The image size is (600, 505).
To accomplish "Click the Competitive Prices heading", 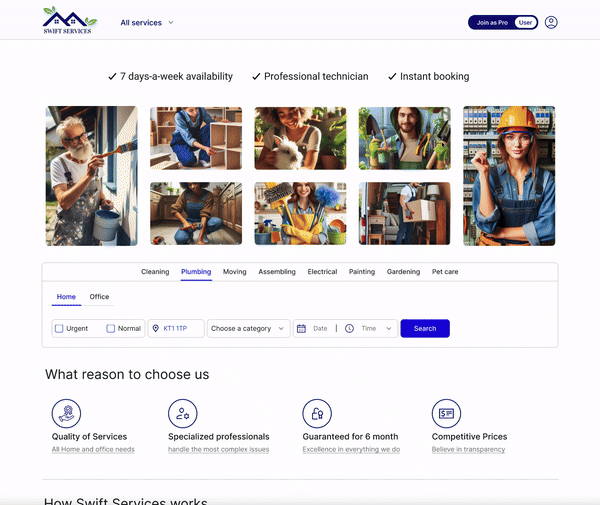I will 469,437.
